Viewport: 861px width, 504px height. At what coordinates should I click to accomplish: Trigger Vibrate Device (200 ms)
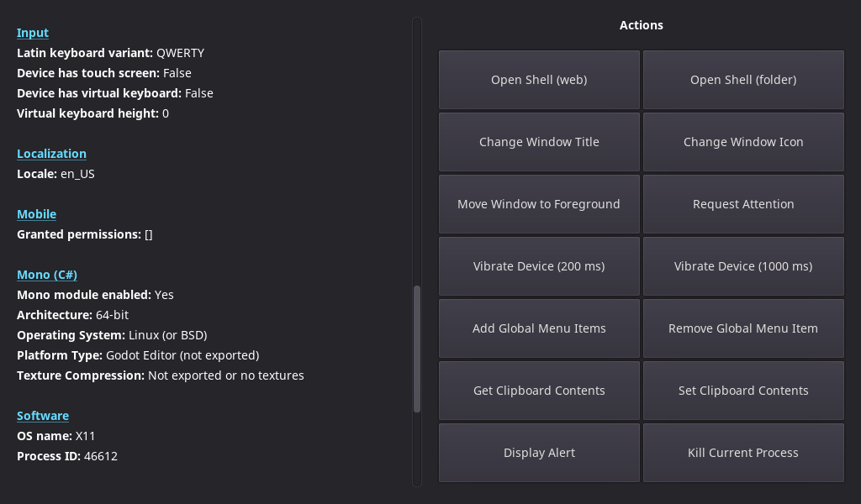click(539, 266)
